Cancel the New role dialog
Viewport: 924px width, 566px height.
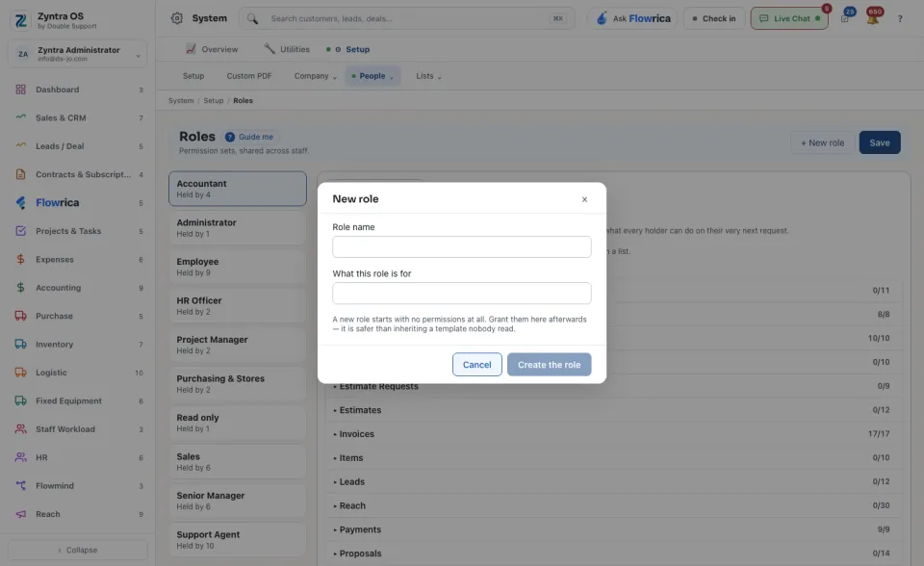[x=476, y=365]
